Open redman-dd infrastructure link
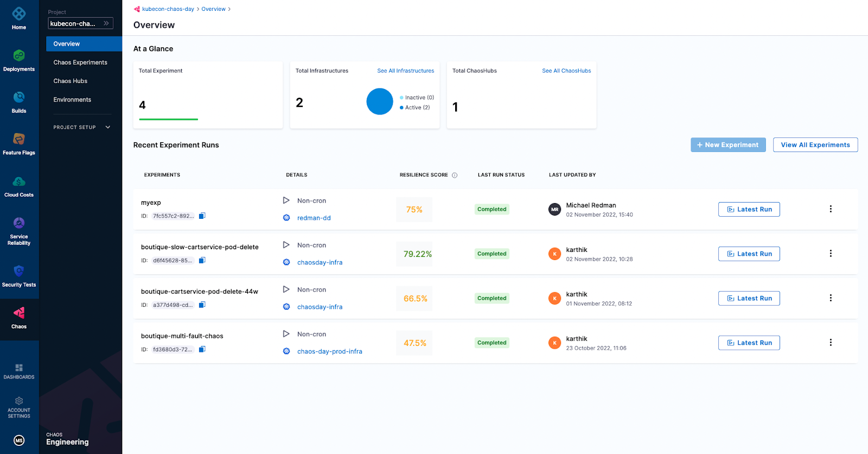This screenshot has height=454, width=868. 314,218
